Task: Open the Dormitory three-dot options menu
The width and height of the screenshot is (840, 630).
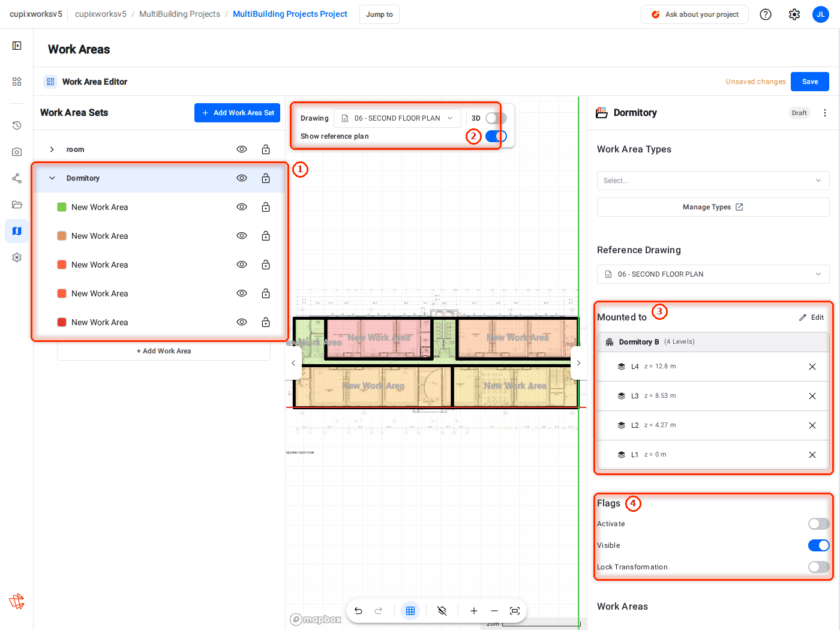Action: (825, 113)
